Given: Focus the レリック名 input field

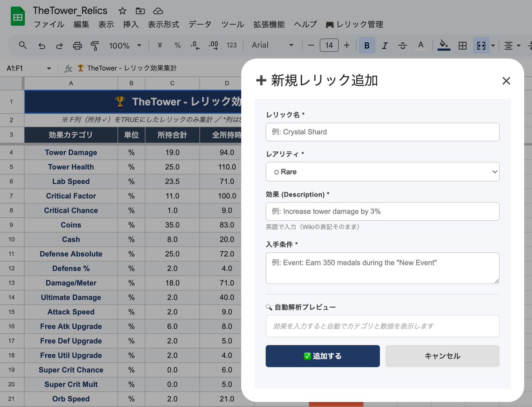Looking at the screenshot, I should coord(383,132).
